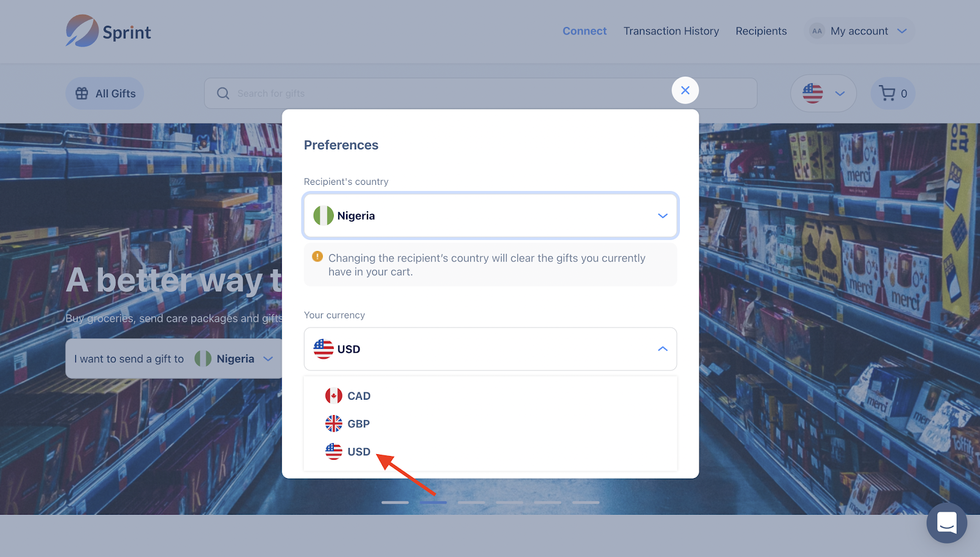This screenshot has width=980, height=557.
Task: Go to Transaction History
Action: [671, 31]
